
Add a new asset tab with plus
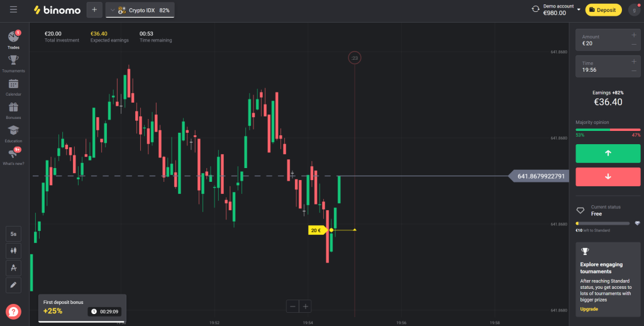point(94,10)
